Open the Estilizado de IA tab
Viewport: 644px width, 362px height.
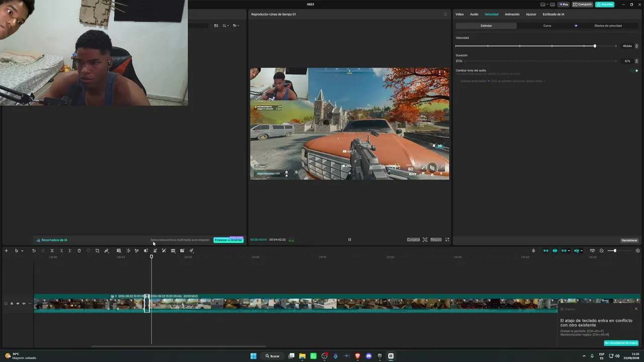553,14
